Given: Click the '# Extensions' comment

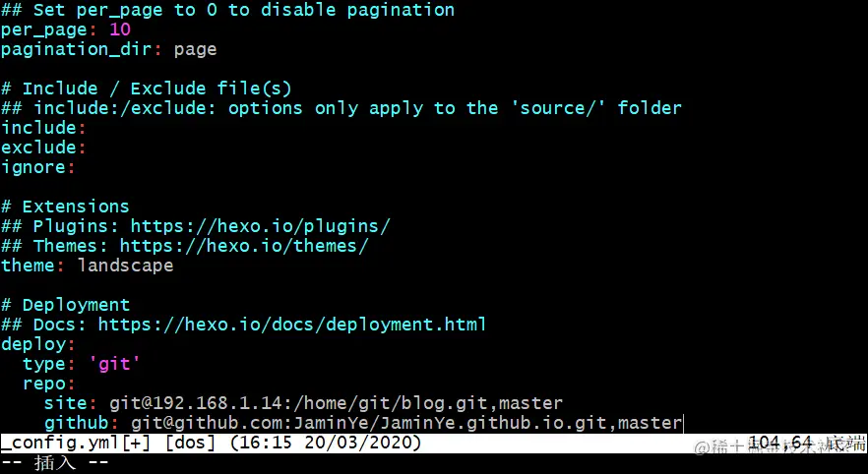Looking at the screenshot, I should tap(65, 207).
